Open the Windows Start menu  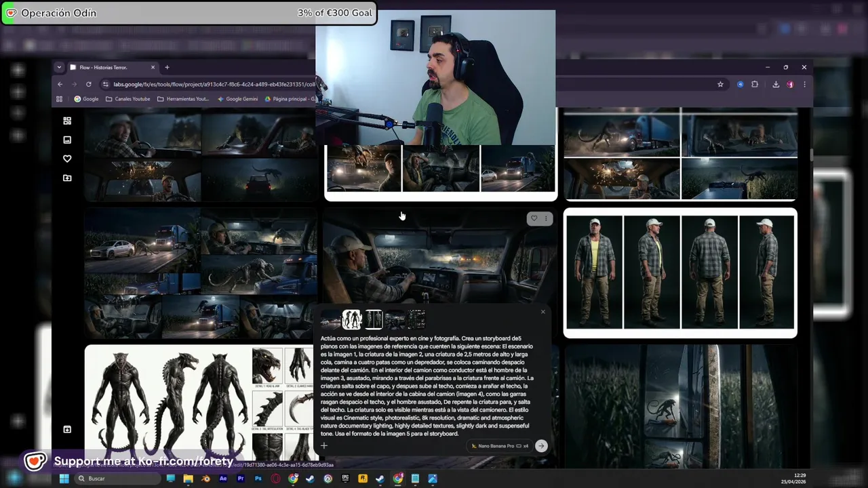tap(64, 479)
